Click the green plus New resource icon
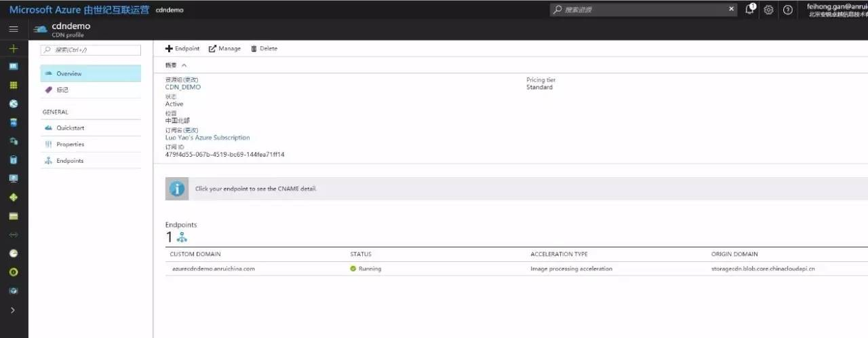 [x=14, y=48]
